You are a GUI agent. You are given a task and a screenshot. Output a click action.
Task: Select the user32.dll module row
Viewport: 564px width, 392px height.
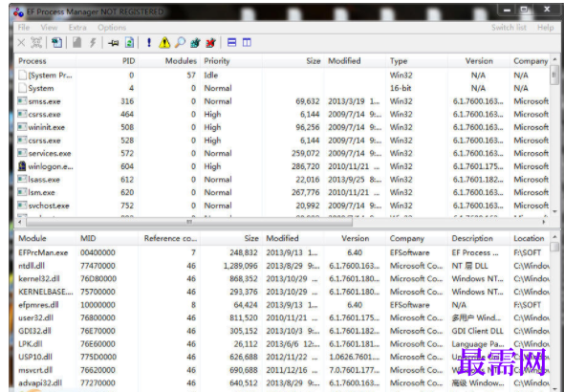282,318
